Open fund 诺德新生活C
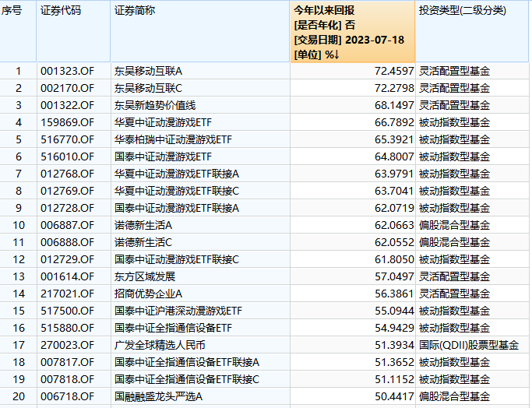The image size is (532, 408). point(143,242)
